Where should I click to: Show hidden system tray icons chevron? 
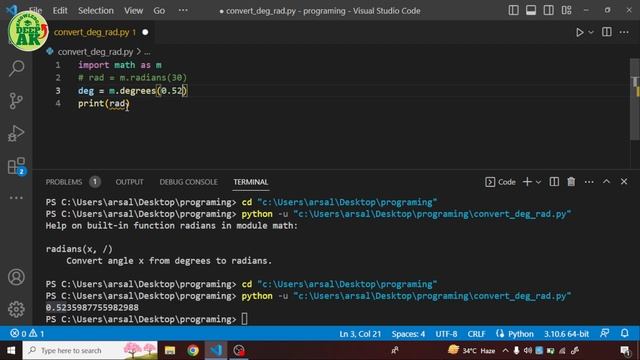505,351
